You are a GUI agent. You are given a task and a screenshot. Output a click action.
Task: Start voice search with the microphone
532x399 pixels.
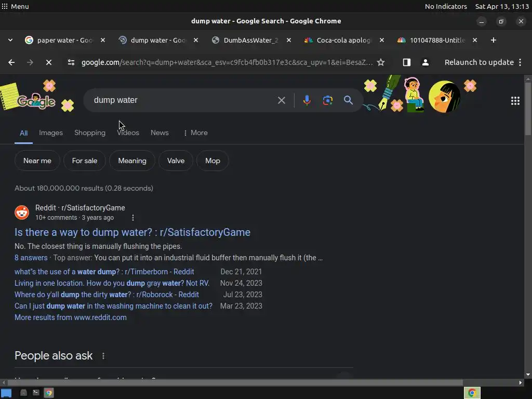pos(307,100)
